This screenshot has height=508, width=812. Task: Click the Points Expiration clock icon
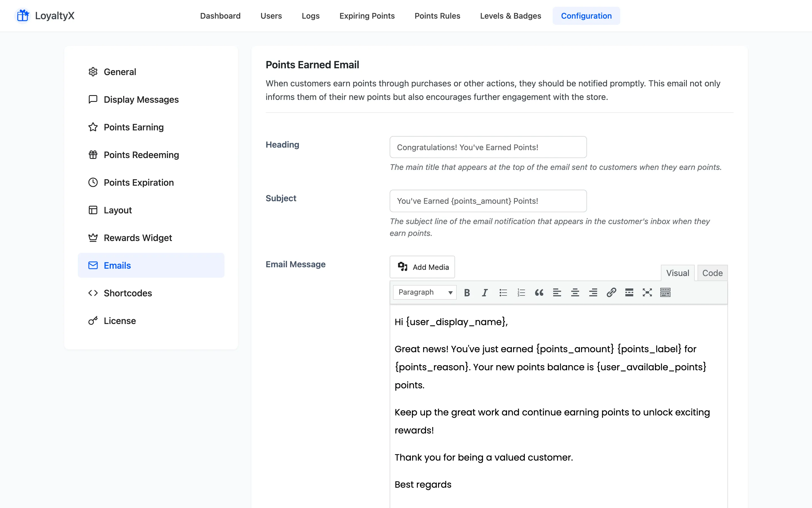93,182
